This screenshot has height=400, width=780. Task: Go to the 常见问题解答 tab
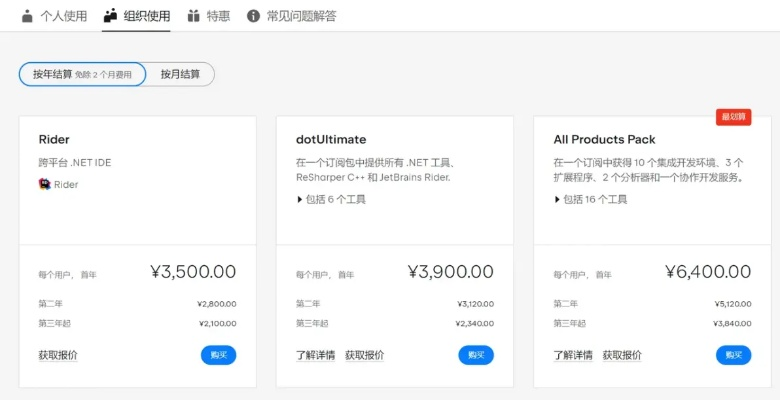292,16
